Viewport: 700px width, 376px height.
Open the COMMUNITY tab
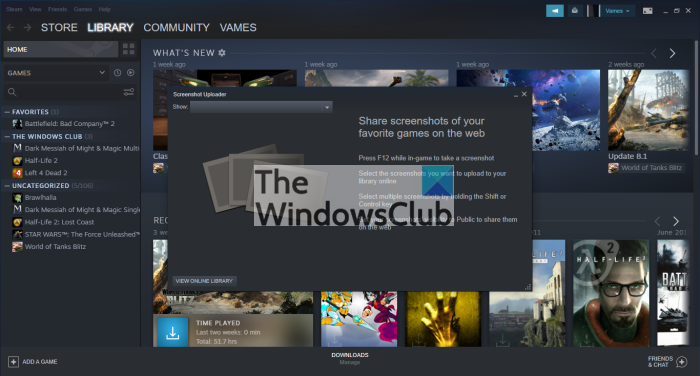[176, 28]
